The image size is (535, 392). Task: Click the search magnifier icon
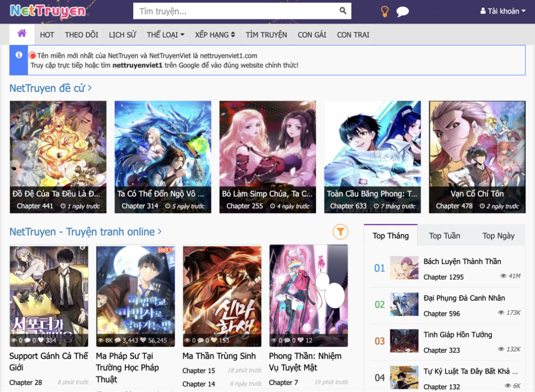(x=343, y=11)
